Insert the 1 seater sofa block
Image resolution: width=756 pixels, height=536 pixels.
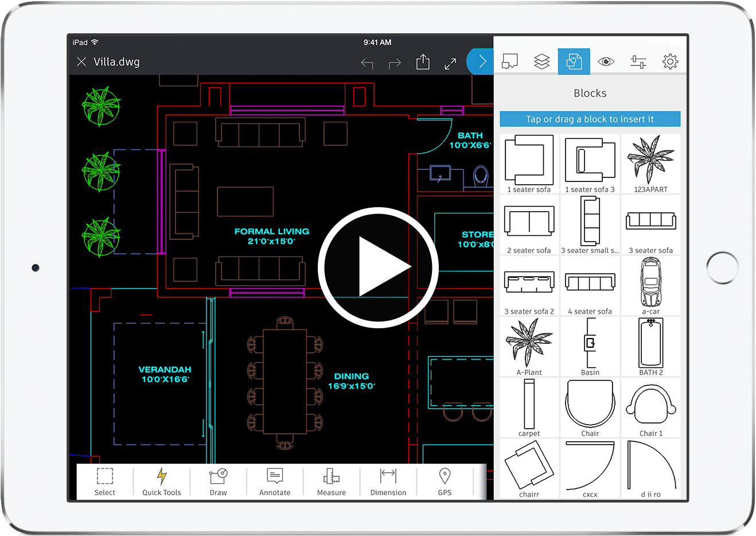[x=529, y=164]
